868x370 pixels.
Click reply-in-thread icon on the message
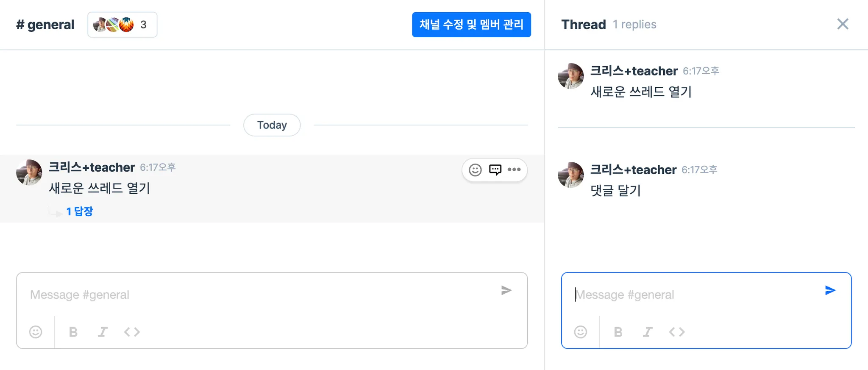point(495,170)
